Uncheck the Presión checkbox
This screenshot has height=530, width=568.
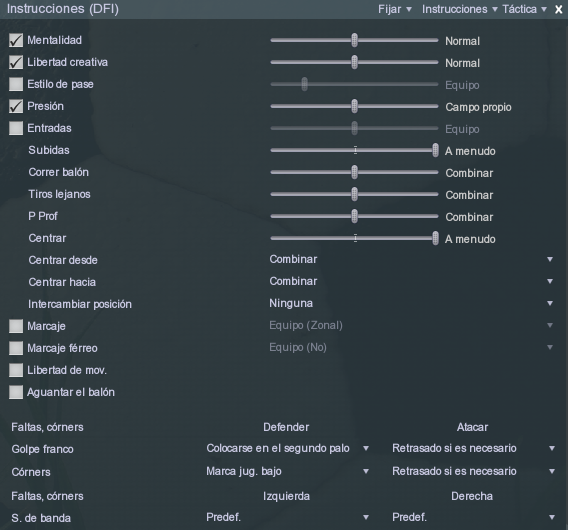(x=16, y=106)
